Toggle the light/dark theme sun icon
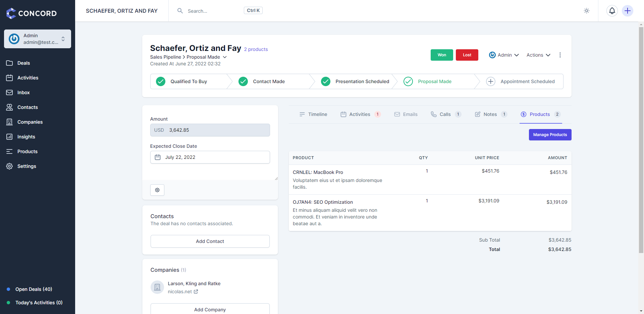 (x=586, y=11)
